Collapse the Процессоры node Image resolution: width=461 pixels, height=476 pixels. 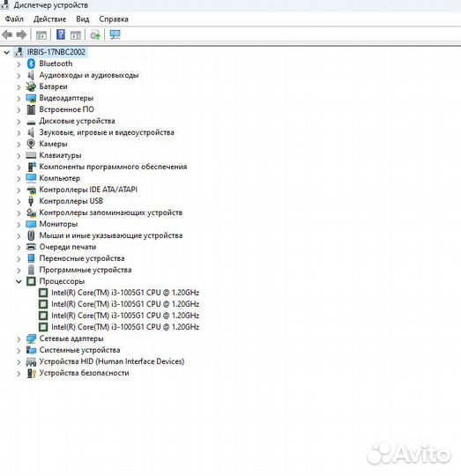coord(19,281)
